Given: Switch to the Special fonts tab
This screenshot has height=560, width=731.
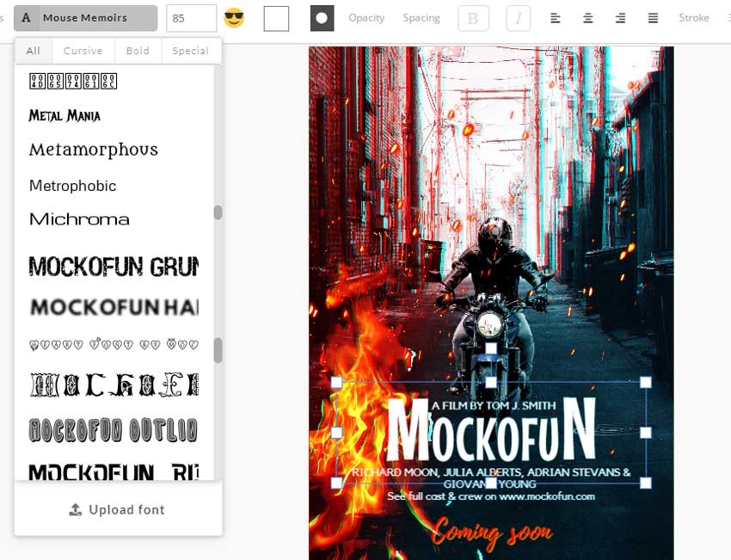Looking at the screenshot, I should click(190, 51).
